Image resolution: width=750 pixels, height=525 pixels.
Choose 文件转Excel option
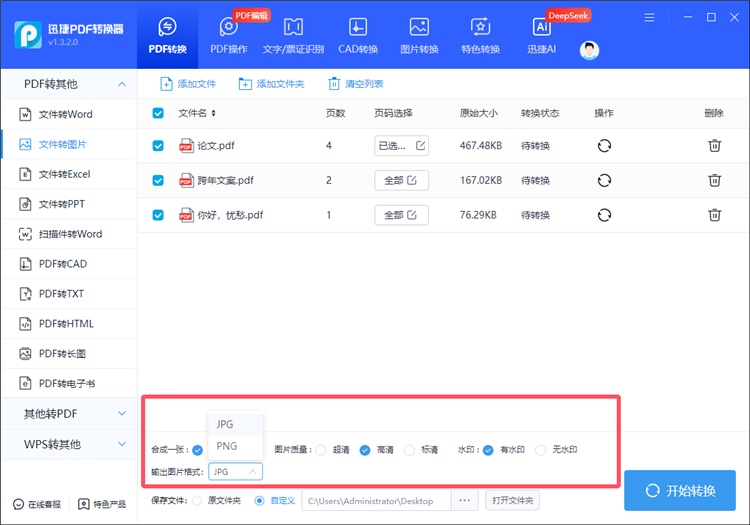click(x=69, y=174)
